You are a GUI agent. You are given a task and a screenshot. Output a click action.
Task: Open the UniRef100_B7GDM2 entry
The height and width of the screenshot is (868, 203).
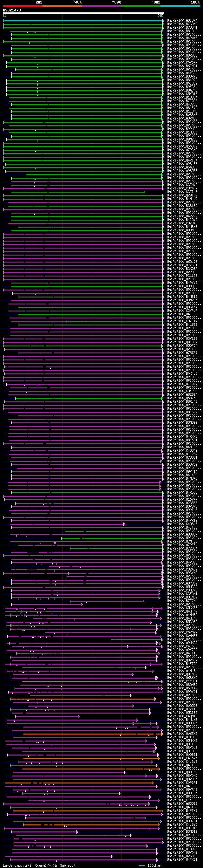pos(182,24)
